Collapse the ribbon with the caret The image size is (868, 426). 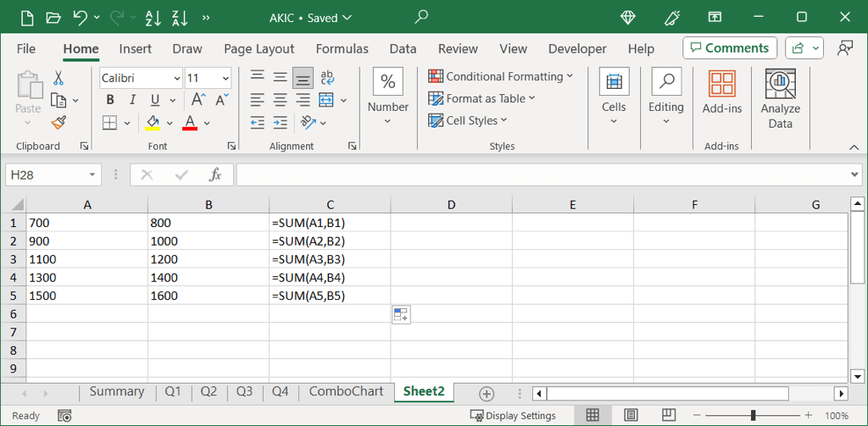click(853, 147)
